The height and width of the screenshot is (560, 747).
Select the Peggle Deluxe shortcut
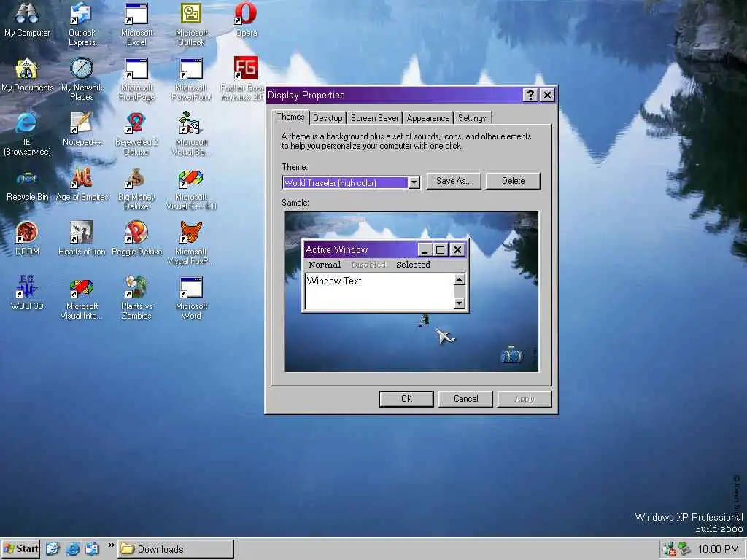click(x=136, y=238)
